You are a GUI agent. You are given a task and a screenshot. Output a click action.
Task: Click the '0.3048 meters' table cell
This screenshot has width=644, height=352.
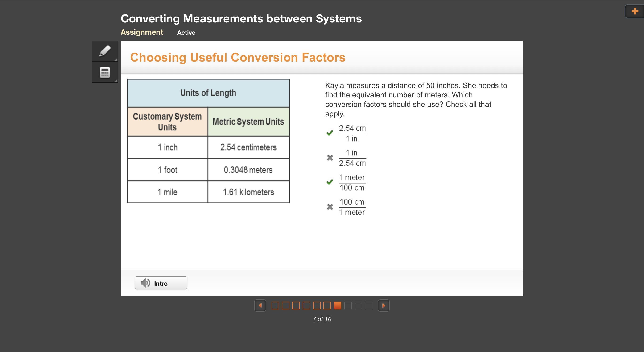point(248,170)
